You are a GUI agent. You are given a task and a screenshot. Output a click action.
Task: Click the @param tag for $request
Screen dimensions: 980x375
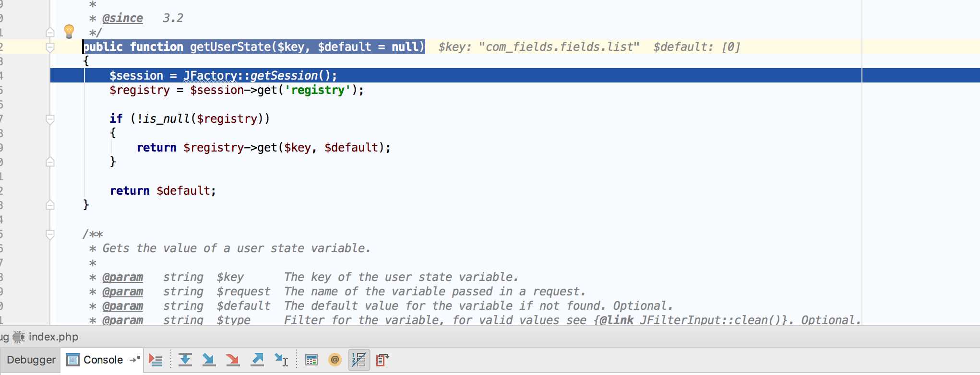coord(122,292)
